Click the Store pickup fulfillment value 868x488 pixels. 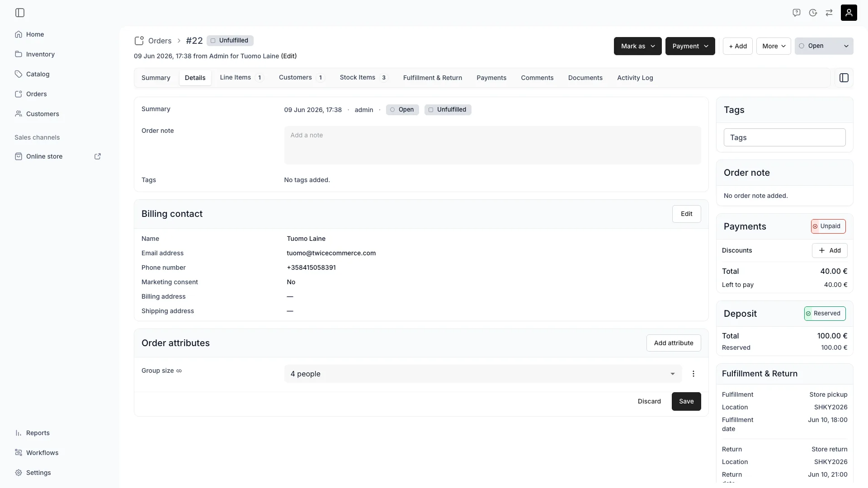(828, 394)
